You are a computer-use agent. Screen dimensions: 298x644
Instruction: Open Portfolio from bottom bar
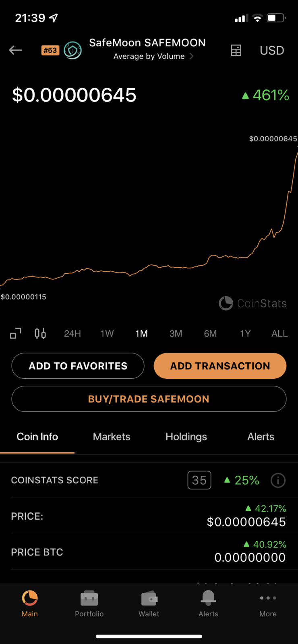pyautogui.click(x=89, y=603)
